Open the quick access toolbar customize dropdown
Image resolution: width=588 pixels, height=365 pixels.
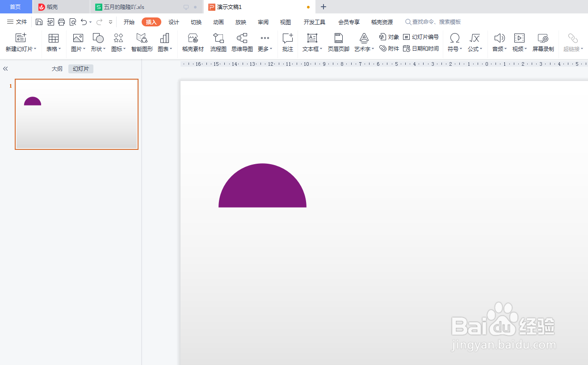coord(111,22)
